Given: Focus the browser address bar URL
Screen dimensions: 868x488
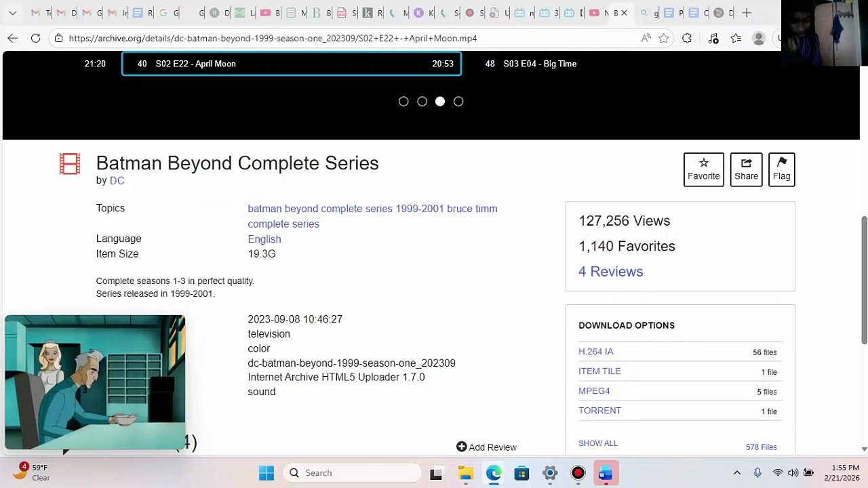Looking at the screenshot, I should click(273, 39).
